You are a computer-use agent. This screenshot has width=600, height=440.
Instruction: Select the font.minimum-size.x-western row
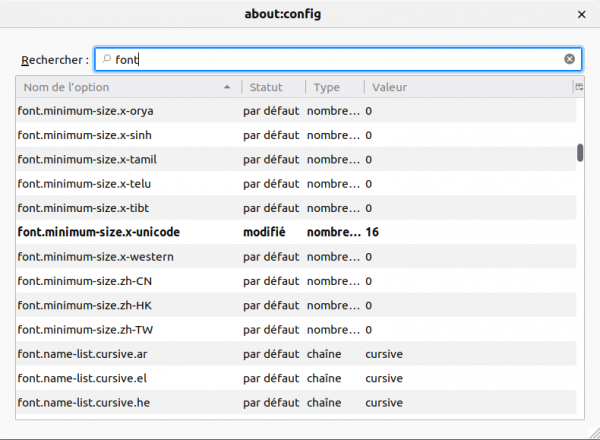pyautogui.click(x=96, y=256)
